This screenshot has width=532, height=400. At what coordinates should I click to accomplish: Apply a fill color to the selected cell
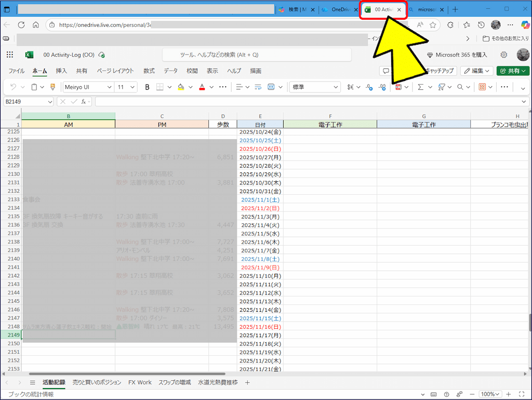[181, 87]
